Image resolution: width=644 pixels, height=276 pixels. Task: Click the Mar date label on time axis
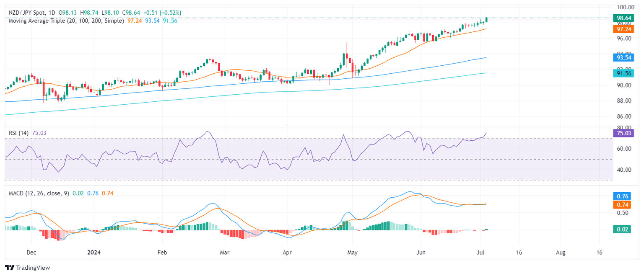pos(225,253)
